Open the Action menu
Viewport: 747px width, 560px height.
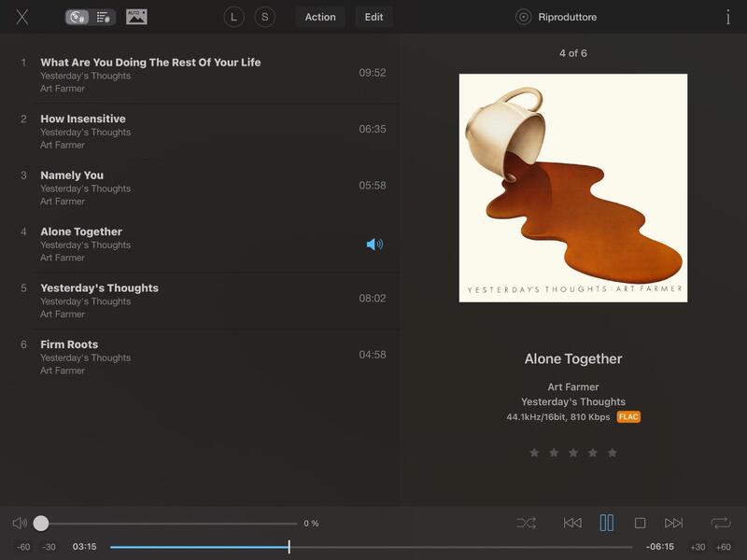(x=319, y=17)
